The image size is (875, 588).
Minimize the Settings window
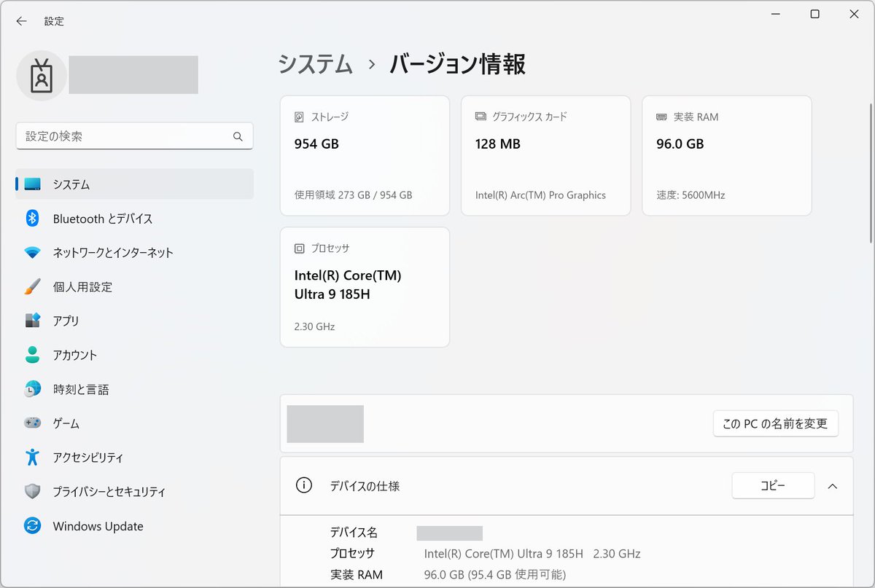[x=776, y=15]
